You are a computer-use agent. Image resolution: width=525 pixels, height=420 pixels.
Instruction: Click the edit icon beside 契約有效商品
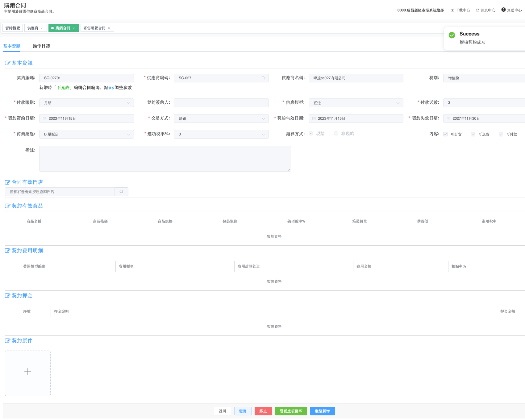pos(8,206)
